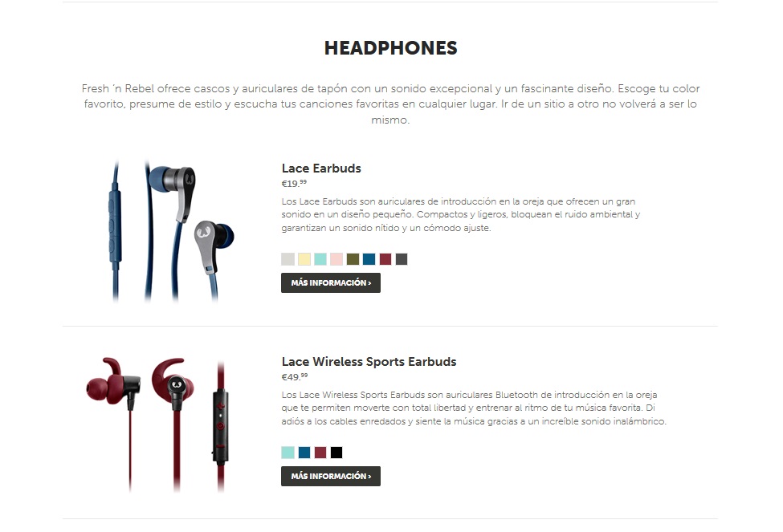Select black swatch for Wireless Sports Earbuds

tap(336, 453)
